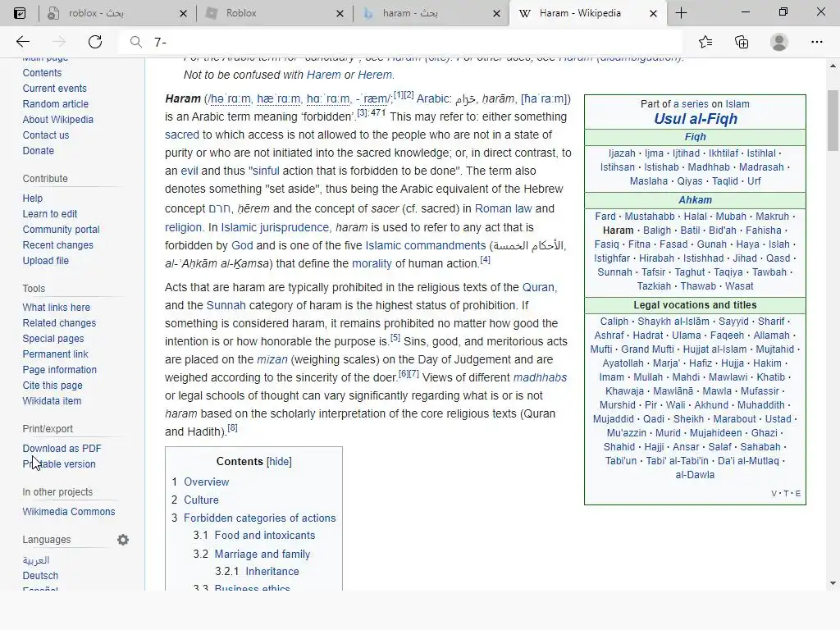Open Wikimedia Commons link
The width and height of the screenshot is (840, 630).
coord(69,512)
